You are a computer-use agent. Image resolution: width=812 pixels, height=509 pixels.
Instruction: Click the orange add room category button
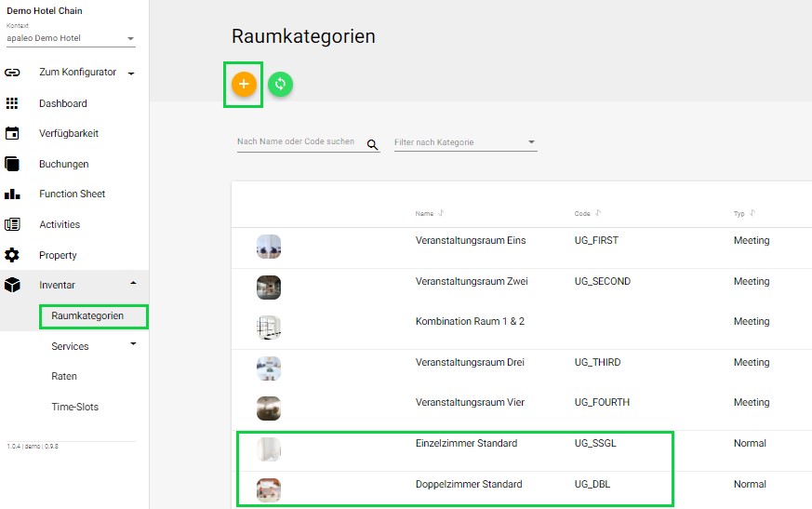(244, 84)
